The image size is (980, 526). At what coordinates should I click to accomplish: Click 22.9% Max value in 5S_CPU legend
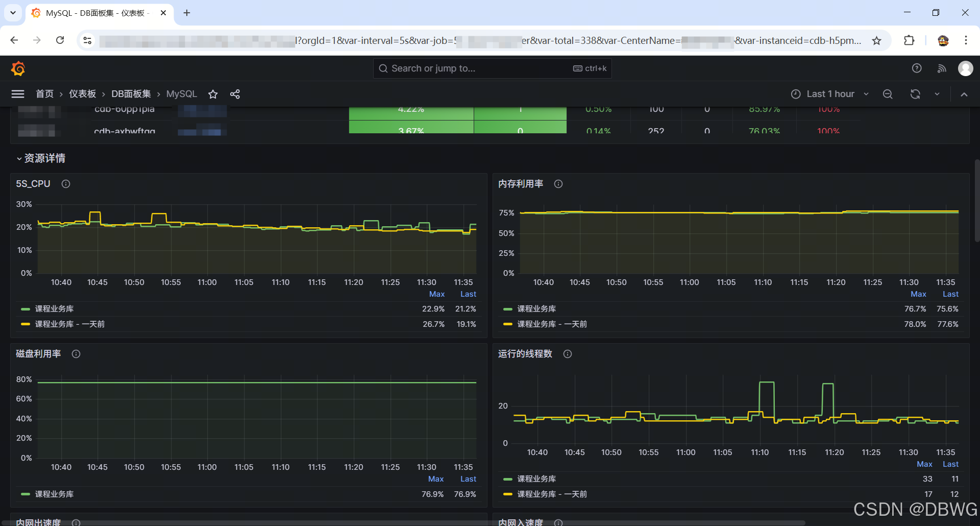coord(433,309)
